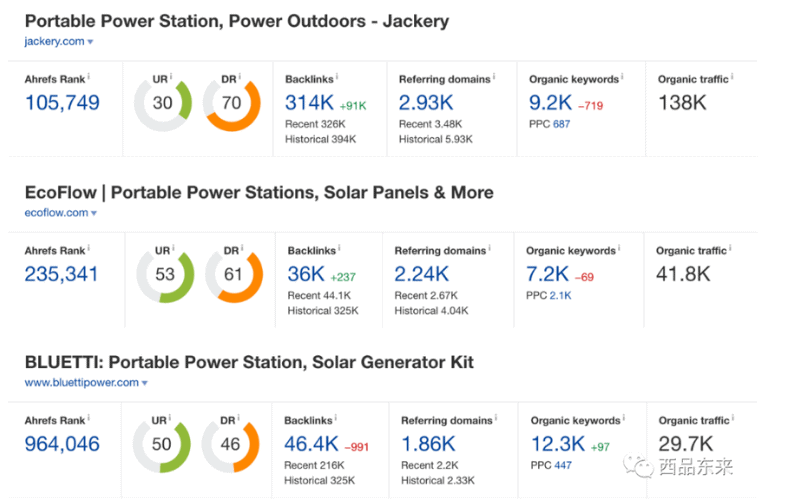Viewport: 800px width, 500px height.
Task: Open EcoFlow's 7.2K organic keywords
Action: (x=547, y=274)
